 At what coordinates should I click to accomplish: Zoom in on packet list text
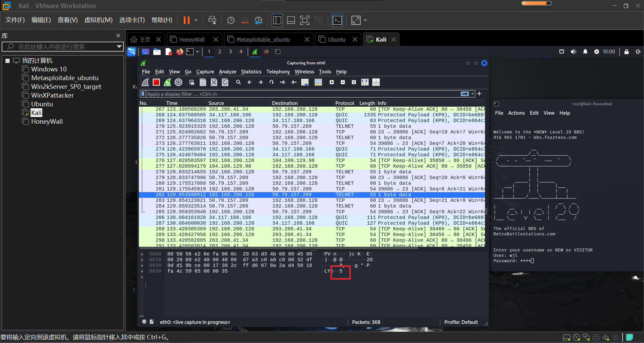pos(332,82)
